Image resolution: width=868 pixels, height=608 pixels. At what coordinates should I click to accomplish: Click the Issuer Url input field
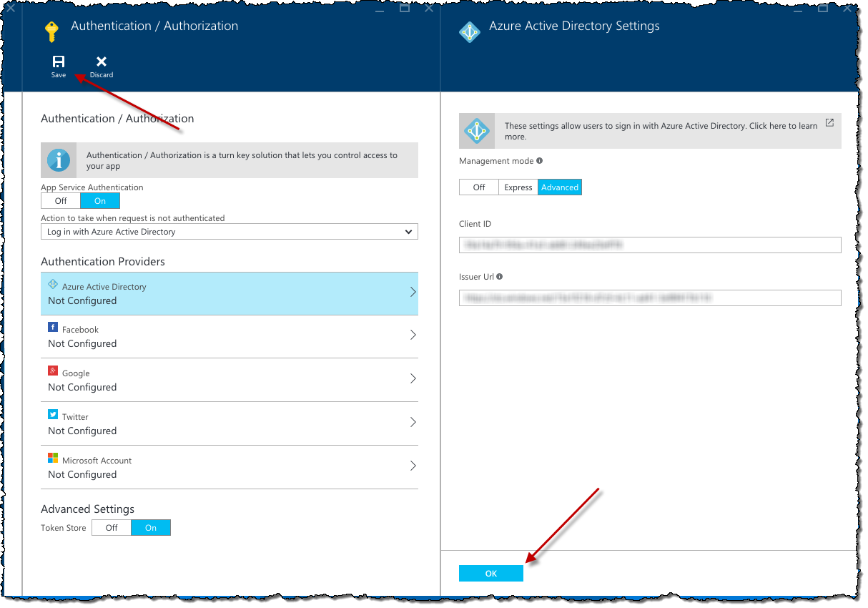click(x=650, y=298)
